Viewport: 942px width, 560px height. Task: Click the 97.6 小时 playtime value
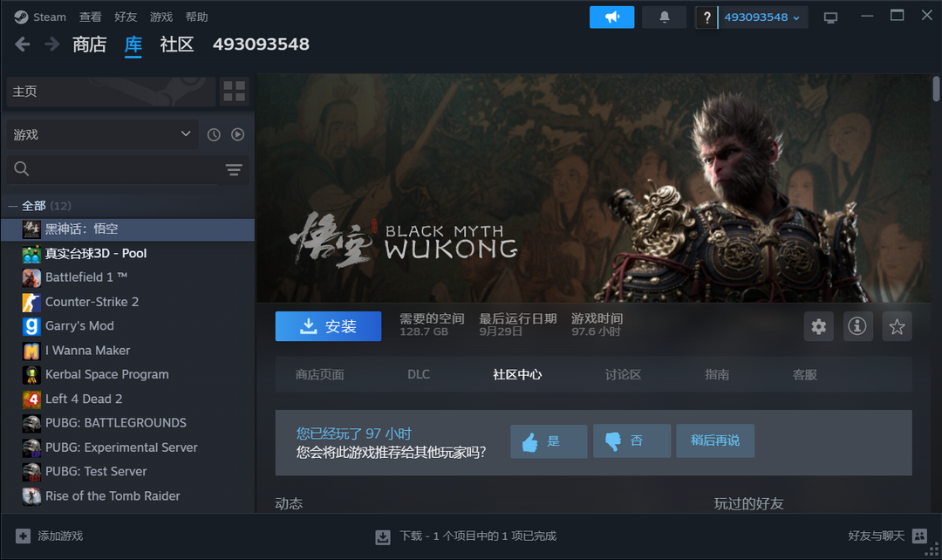click(596, 331)
